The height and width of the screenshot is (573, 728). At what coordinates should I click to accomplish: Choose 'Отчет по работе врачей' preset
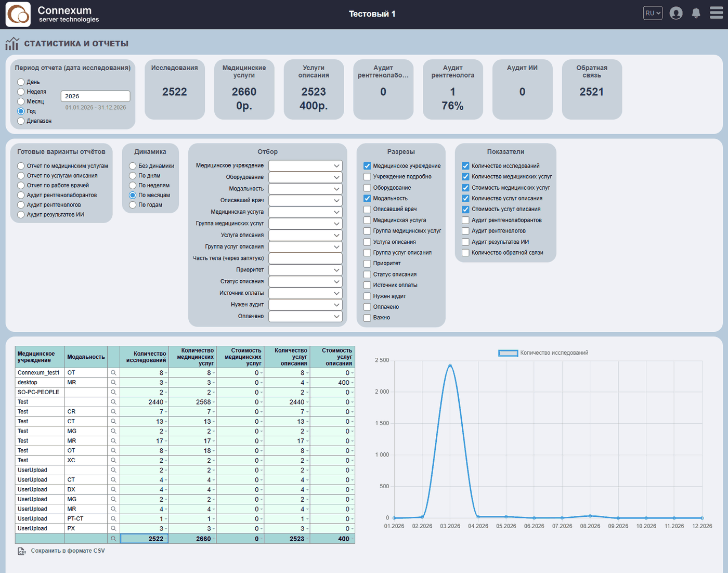point(21,186)
